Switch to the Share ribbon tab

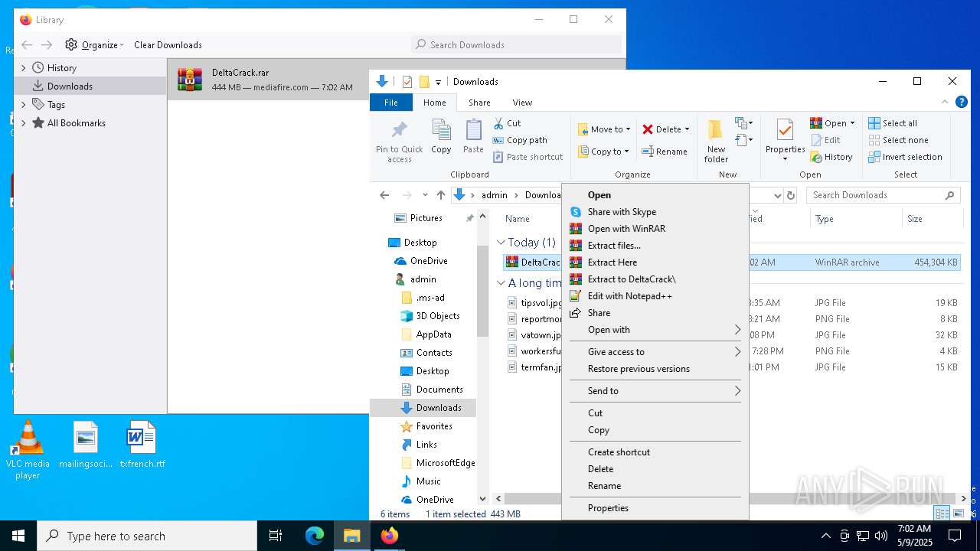pos(479,103)
